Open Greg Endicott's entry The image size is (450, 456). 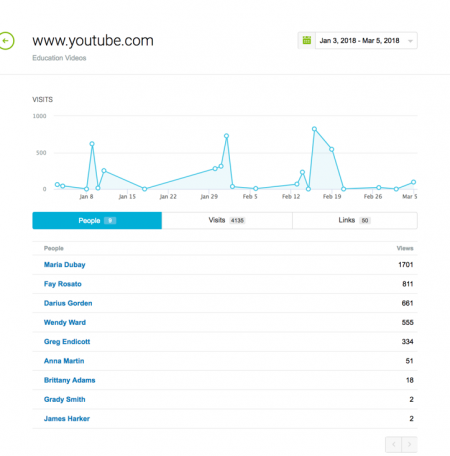[67, 342]
